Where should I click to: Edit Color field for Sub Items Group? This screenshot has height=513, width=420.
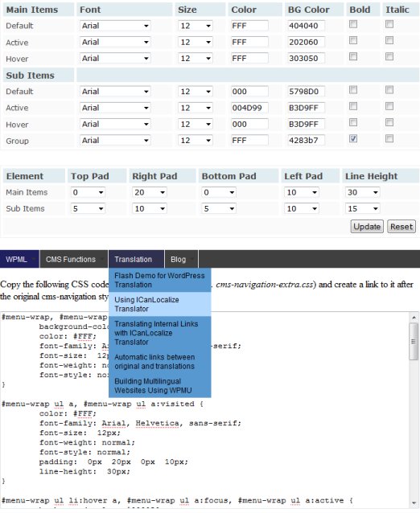(249, 141)
